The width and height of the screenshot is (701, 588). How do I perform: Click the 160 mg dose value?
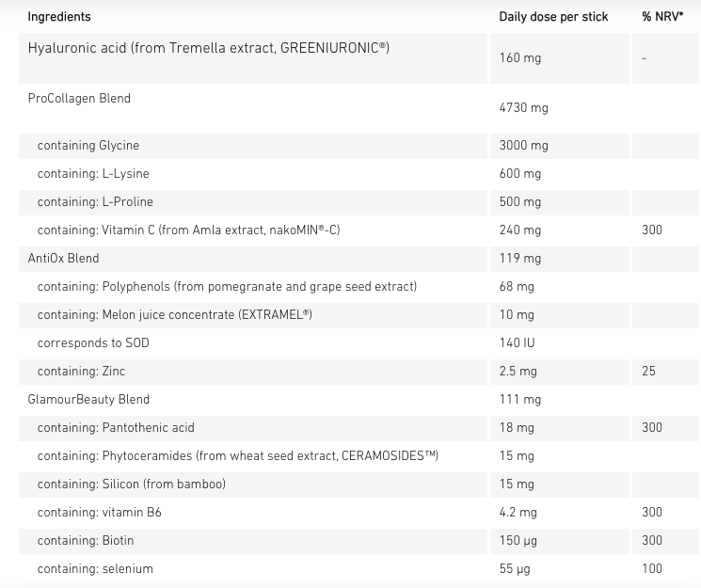pos(520,58)
